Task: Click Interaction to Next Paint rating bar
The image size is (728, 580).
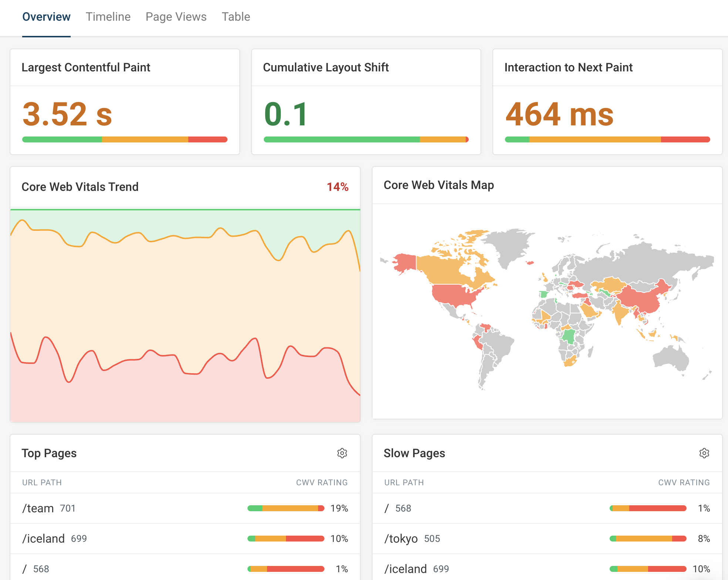Action: (x=607, y=139)
